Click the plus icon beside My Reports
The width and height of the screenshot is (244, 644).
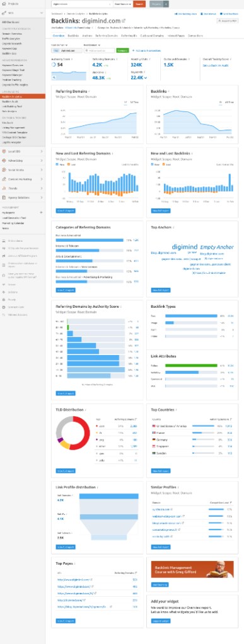pos(41,213)
